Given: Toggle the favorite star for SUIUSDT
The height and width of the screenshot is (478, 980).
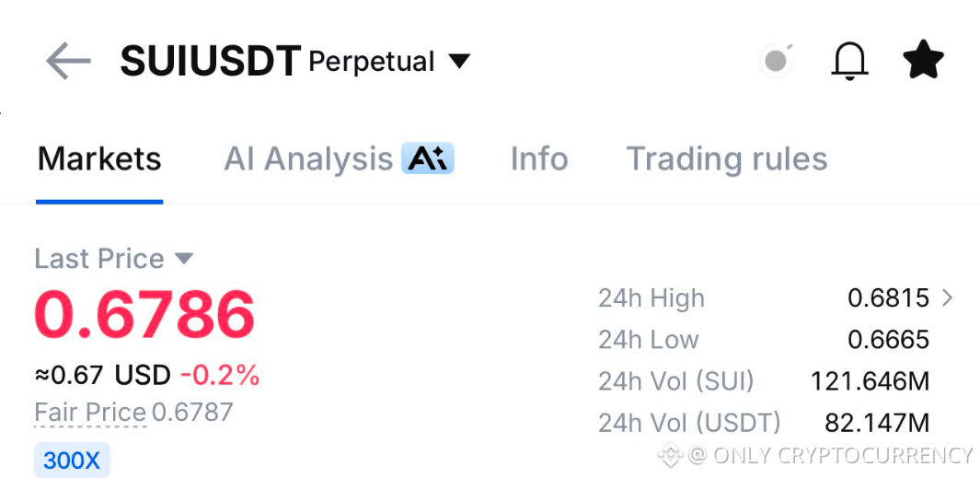Looking at the screenshot, I should (x=923, y=60).
